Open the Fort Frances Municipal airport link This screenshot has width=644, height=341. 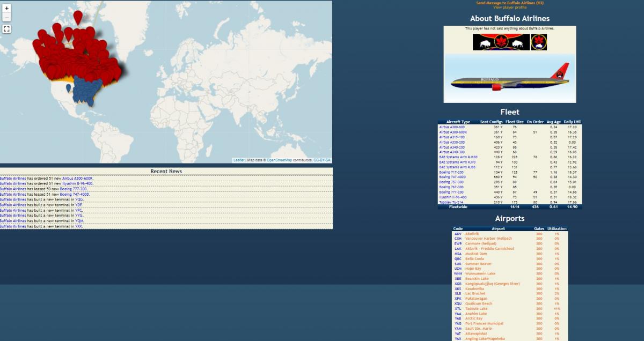pyautogui.click(x=485, y=324)
